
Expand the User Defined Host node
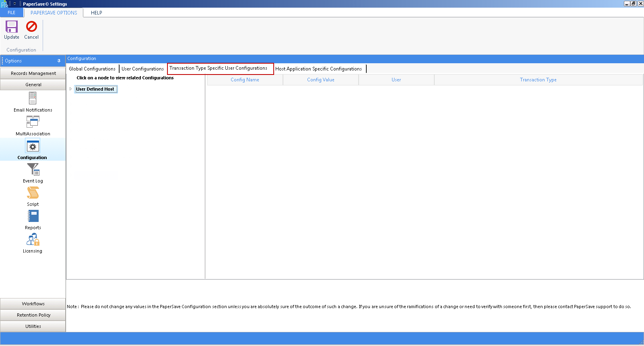tap(70, 89)
